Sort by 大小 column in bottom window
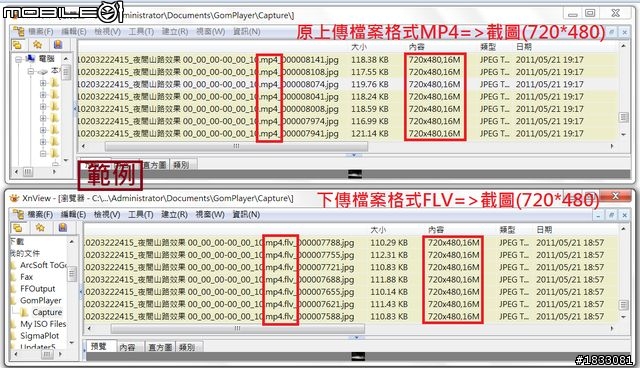Screen dimensions: 640x368 click(x=378, y=230)
